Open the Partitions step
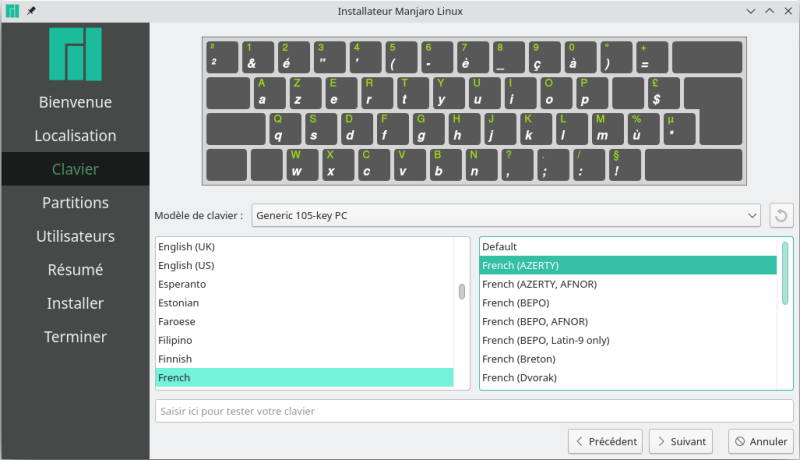The image size is (800, 460). pos(76,202)
